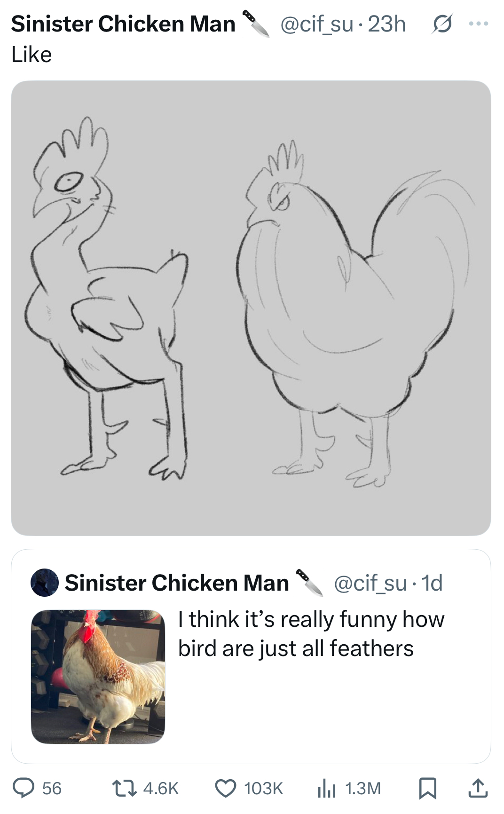This screenshot has width=504, height=814.
Task: Open the three-dot more options menu
Action: point(479,24)
